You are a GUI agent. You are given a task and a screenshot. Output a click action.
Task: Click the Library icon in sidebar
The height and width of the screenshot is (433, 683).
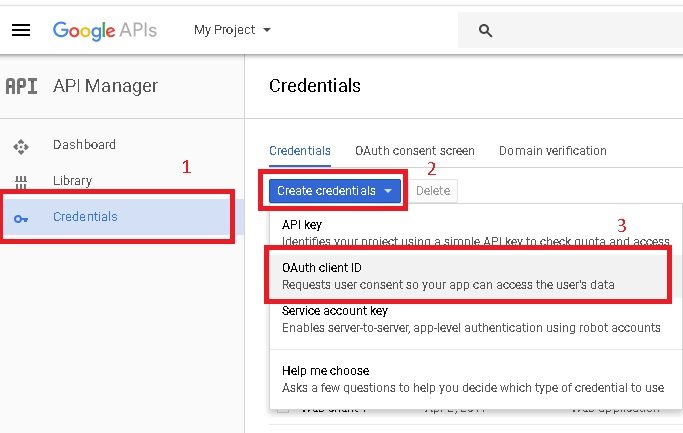[21, 182]
